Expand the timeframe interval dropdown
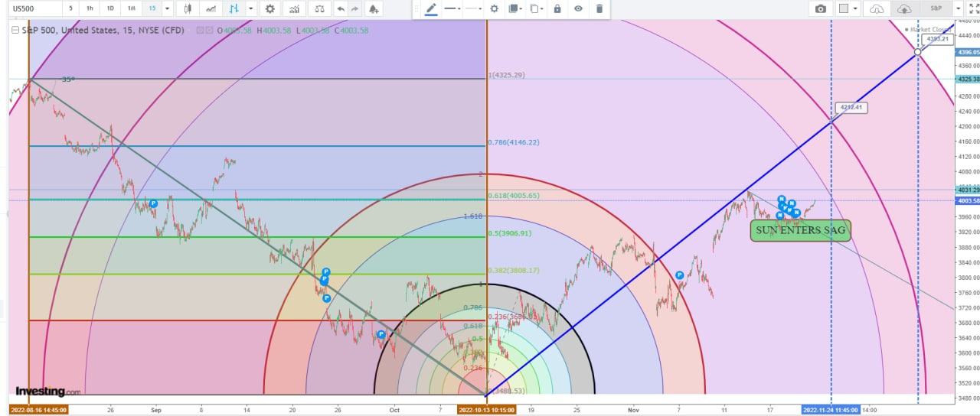The width and height of the screenshot is (980, 416). (168, 8)
